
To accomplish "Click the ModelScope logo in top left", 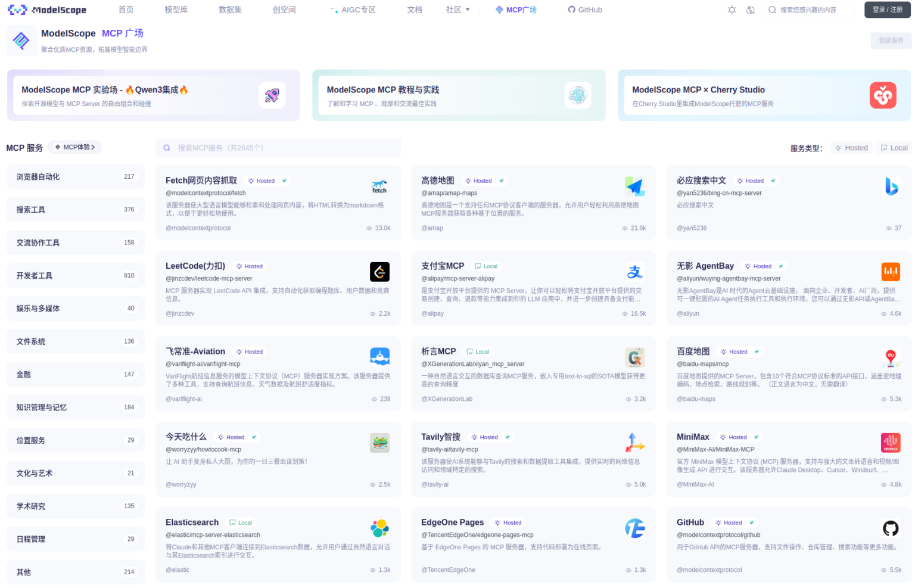I will (46, 10).
